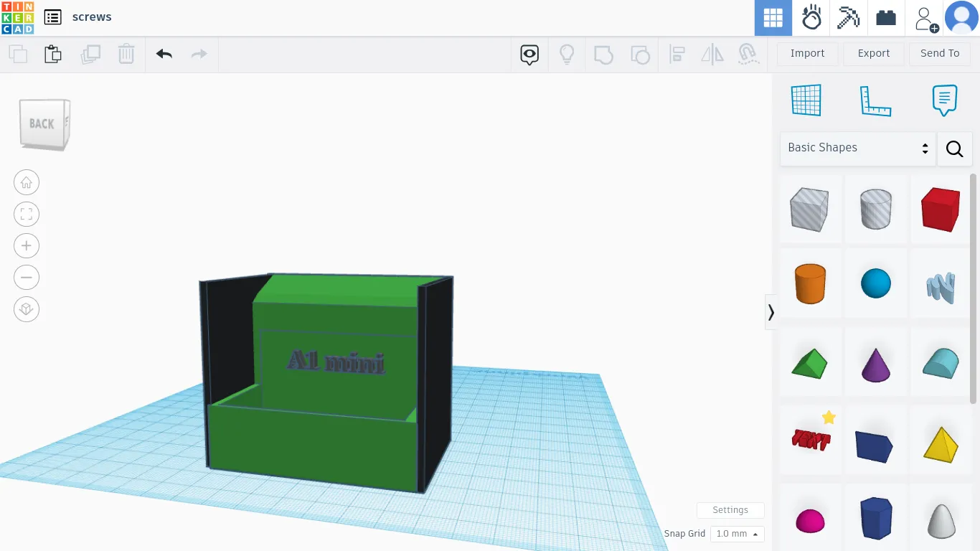Switch to 3D design grid view
This screenshot has height=551, width=980.
tap(773, 18)
